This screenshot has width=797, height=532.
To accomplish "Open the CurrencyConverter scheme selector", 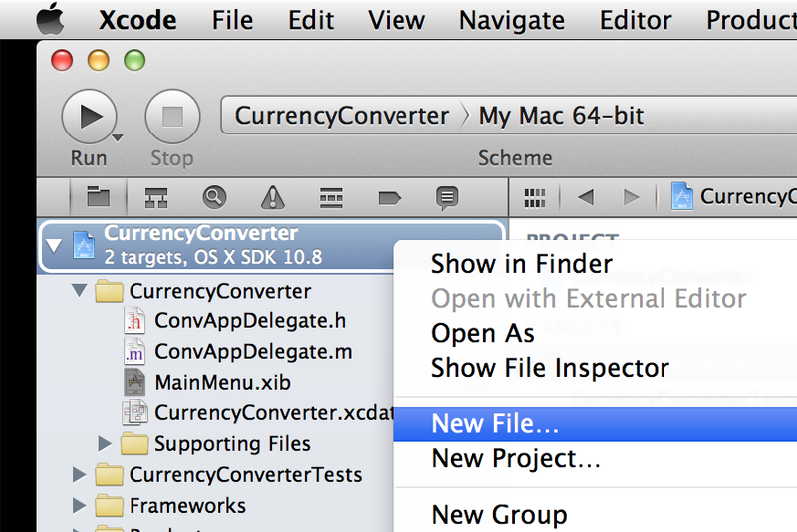I will (341, 116).
